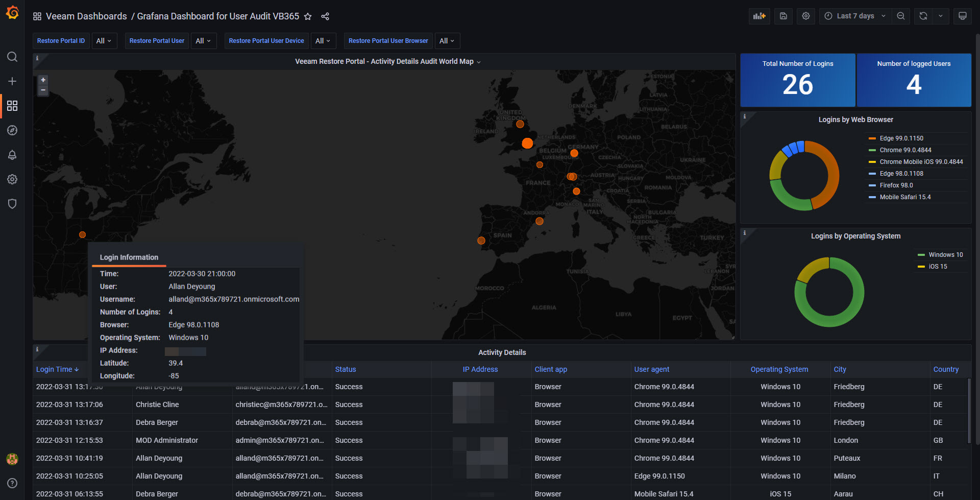Screen dimensions: 980x500
Task: Open the Grafana search icon in sidebar
Action: click(12, 57)
